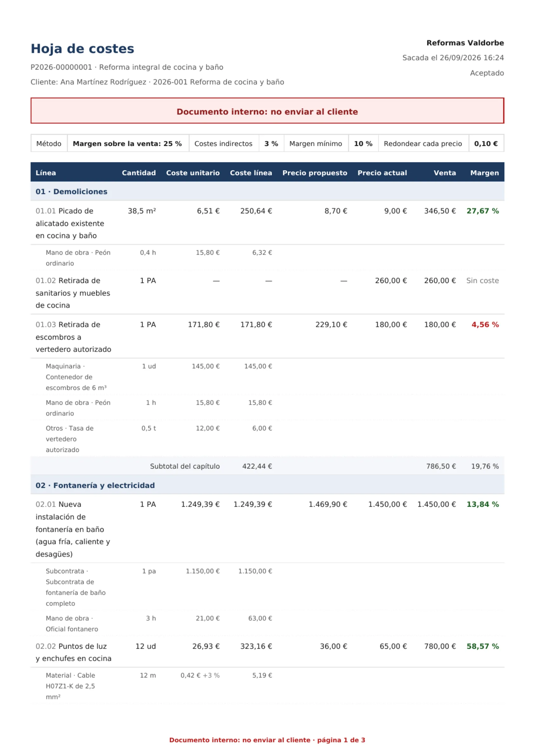Click line '02.01 Nueva instalación de fontanería'
This screenshot has height=756, width=535.
pyautogui.click(x=73, y=529)
